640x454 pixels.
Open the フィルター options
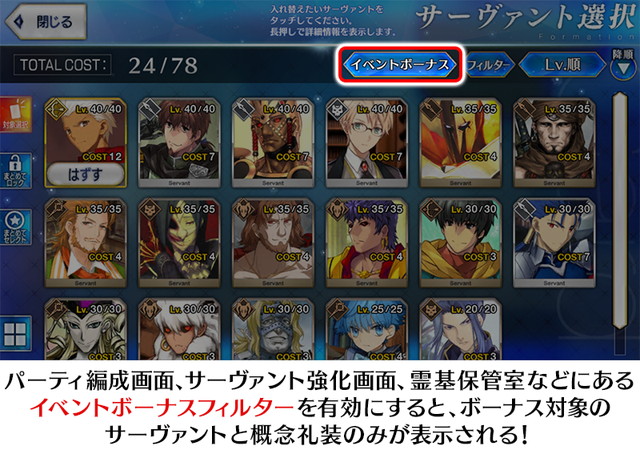(488, 65)
